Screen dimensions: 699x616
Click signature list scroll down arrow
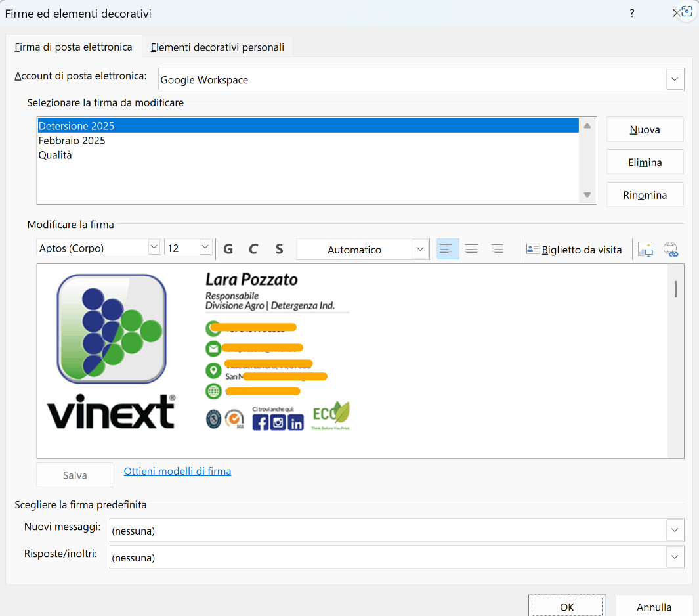pos(587,195)
